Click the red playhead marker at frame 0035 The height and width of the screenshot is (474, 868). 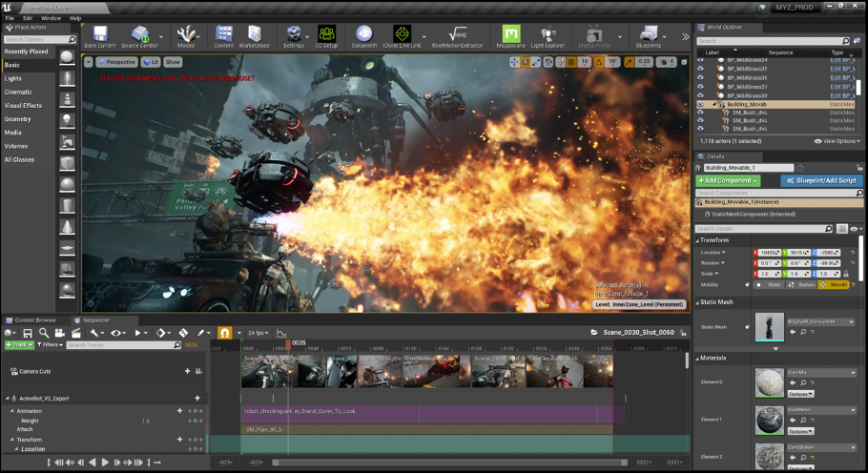[289, 344]
